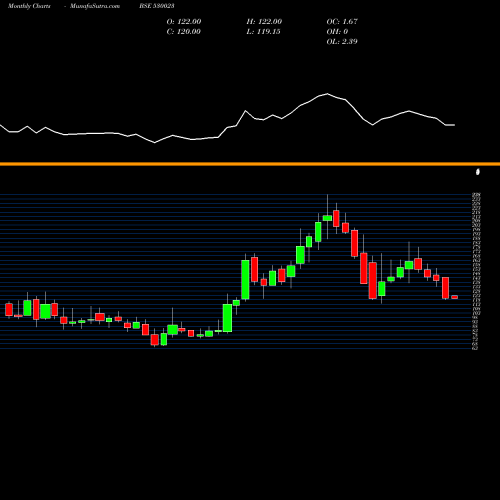The width and height of the screenshot is (500, 500).
Task: Click the 'Monthly Charts' title text
Action: click(29, 6)
